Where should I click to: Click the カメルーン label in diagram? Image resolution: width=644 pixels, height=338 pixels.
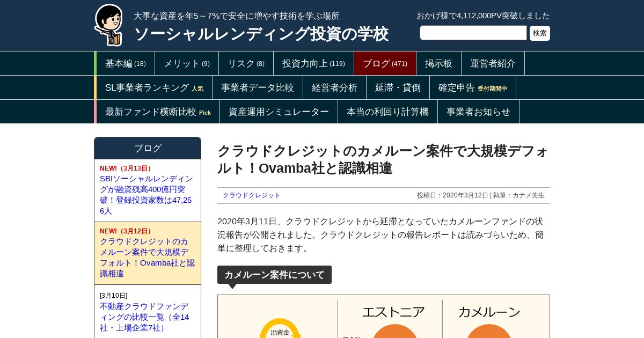pyautogui.click(x=489, y=312)
